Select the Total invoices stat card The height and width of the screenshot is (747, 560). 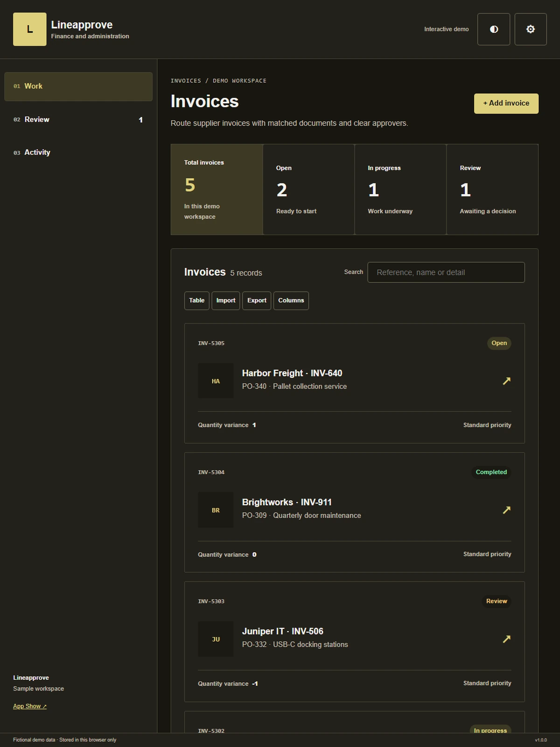coord(217,189)
